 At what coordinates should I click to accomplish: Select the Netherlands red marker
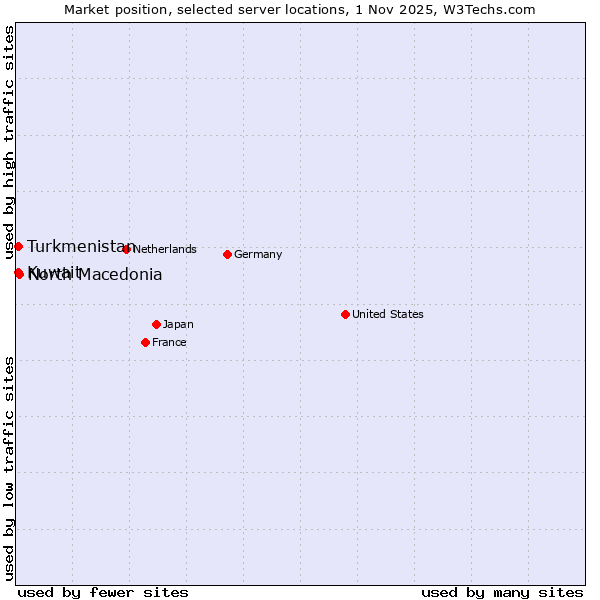point(126,249)
